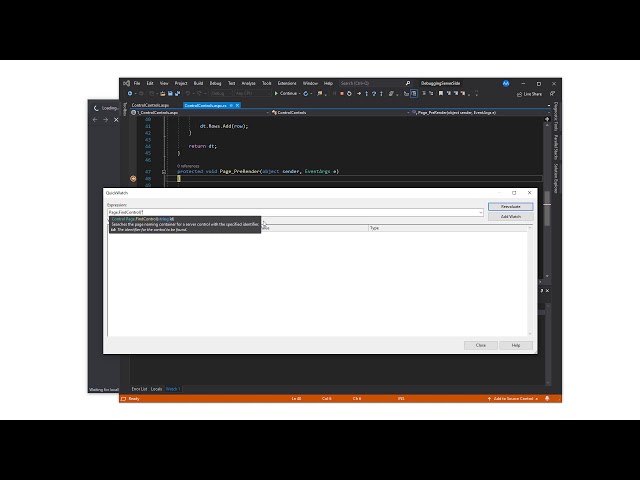The width and height of the screenshot is (640, 480).
Task: Click Add to Source Control
Action: coord(516,399)
